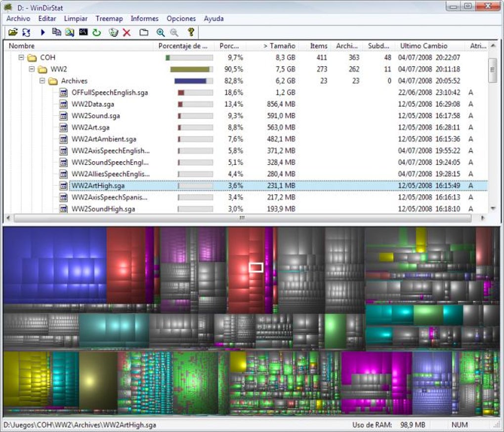Click file icon of WW2ArtAmbient.sga
Viewport: 504px width, 432px height.
click(x=64, y=139)
